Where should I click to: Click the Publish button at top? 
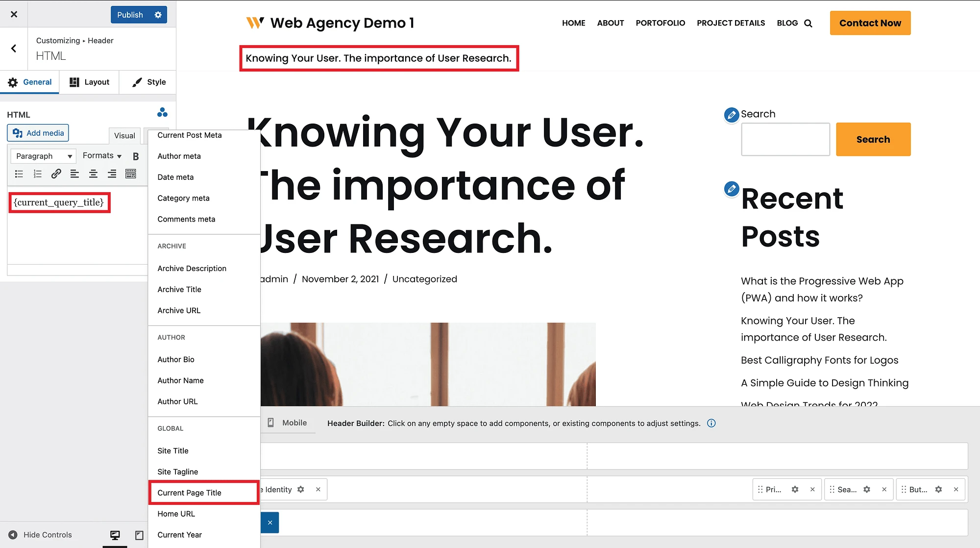[x=127, y=14]
